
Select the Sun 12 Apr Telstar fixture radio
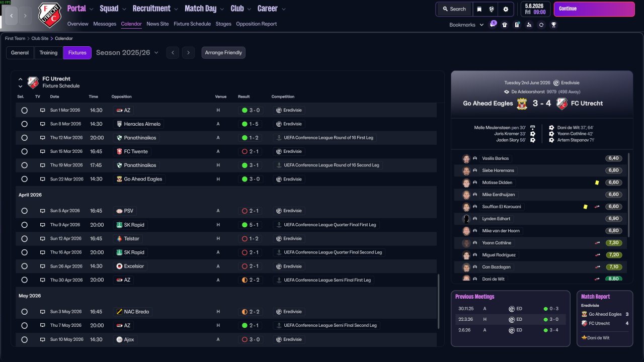(x=24, y=239)
